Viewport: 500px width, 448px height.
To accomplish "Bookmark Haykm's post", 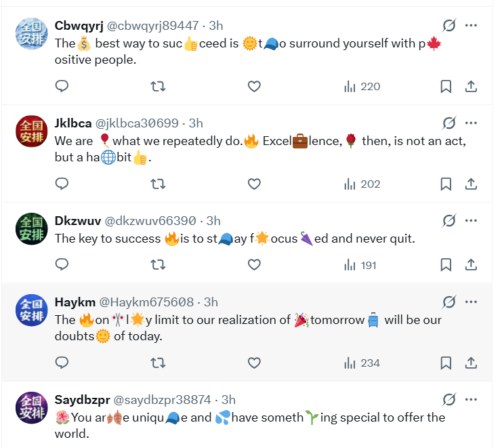I will tap(446, 363).
